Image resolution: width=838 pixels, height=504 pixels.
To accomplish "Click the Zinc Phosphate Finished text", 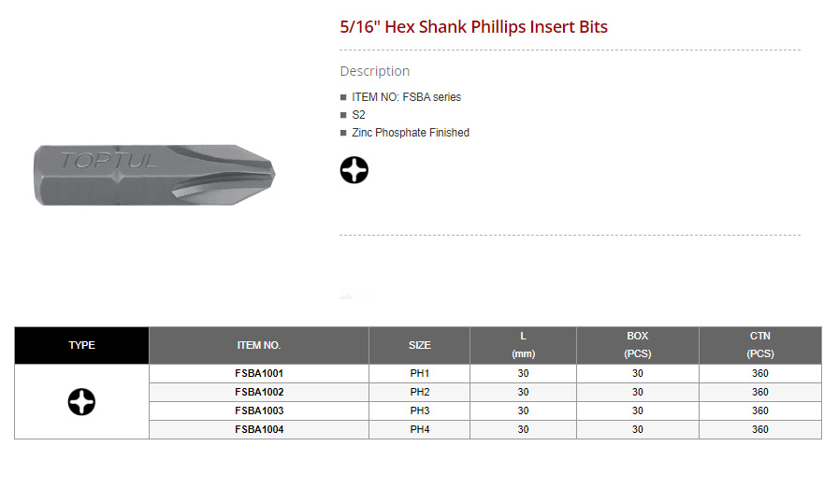I will 411,133.
